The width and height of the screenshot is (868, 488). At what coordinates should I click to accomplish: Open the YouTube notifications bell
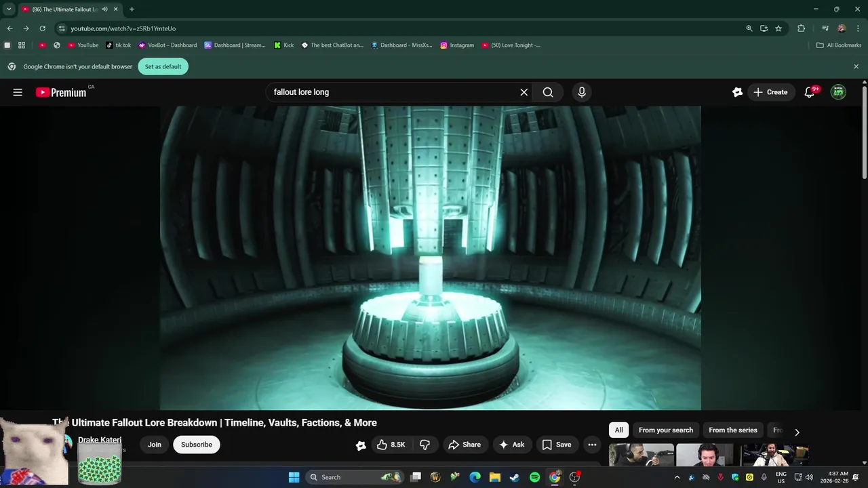(x=809, y=92)
